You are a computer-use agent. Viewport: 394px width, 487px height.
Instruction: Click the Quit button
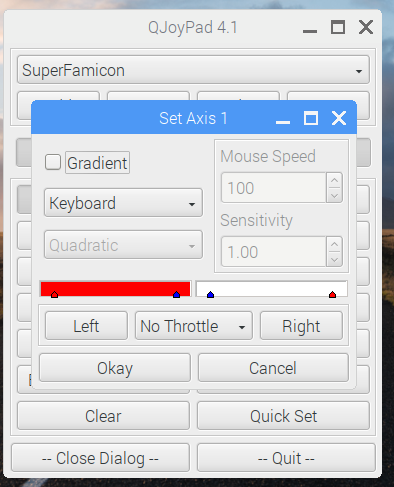coord(286,458)
